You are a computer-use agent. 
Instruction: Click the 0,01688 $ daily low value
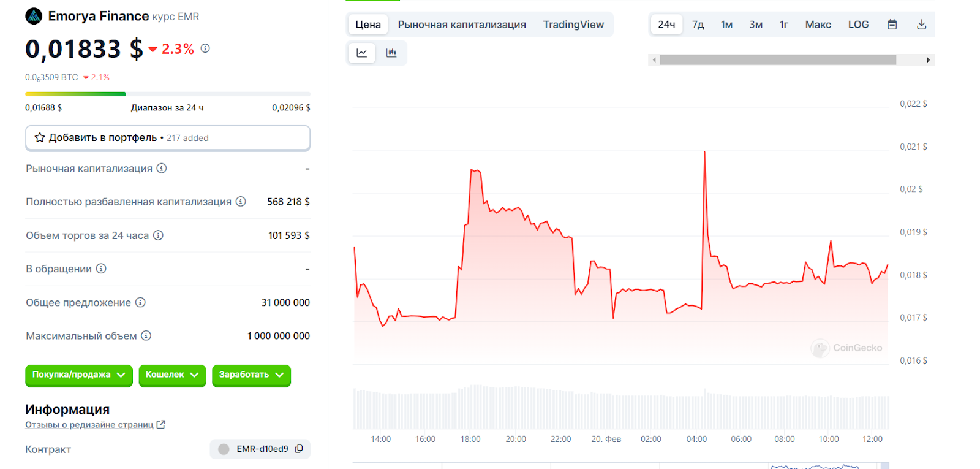click(43, 107)
